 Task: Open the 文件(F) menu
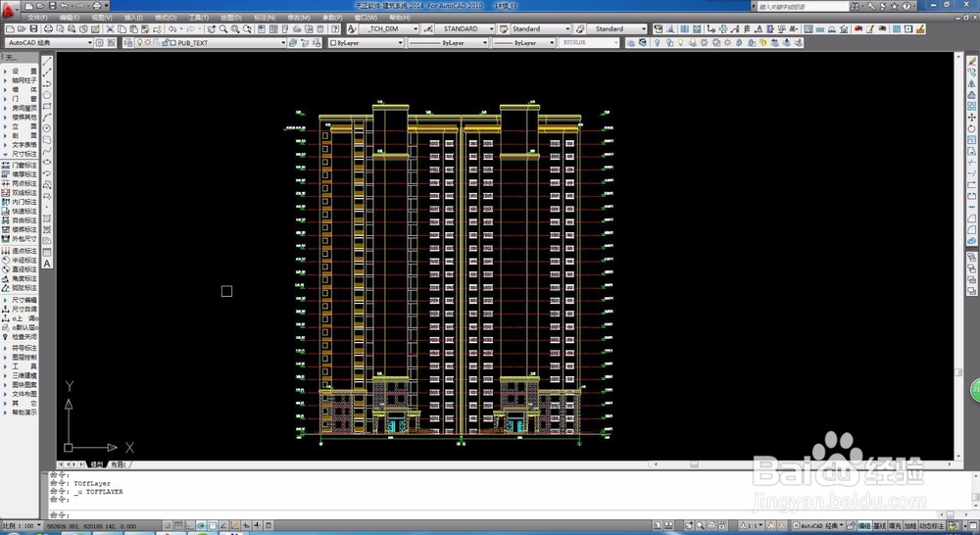pos(38,18)
